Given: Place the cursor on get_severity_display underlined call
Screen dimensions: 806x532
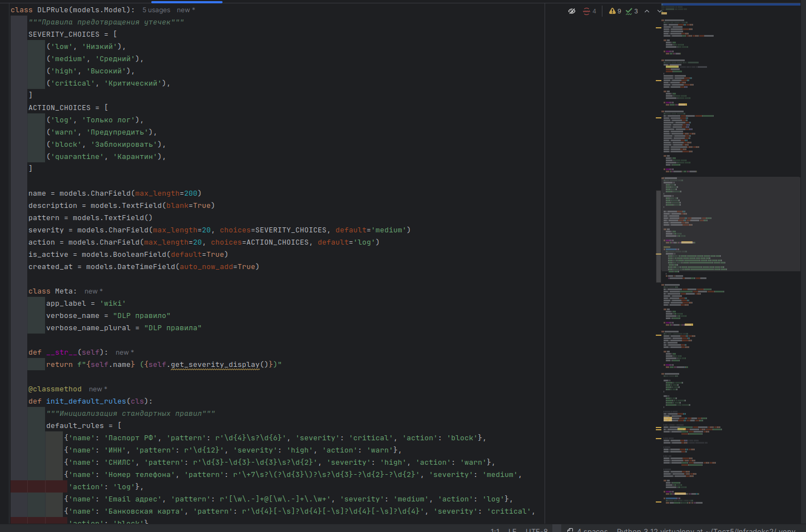Looking at the screenshot, I should [x=215, y=365].
